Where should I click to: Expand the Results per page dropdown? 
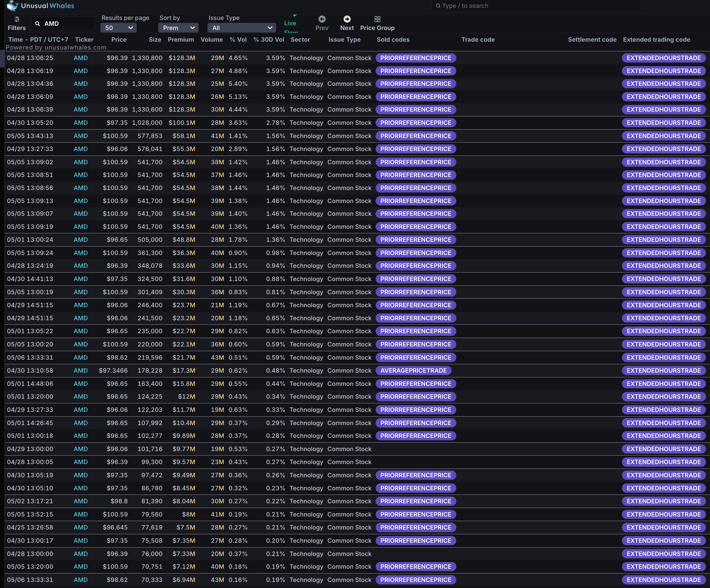(118, 28)
